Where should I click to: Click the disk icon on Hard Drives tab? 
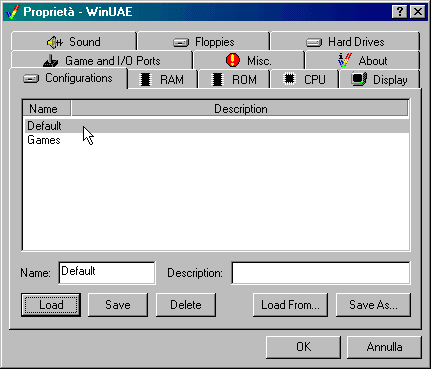pos(314,43)
